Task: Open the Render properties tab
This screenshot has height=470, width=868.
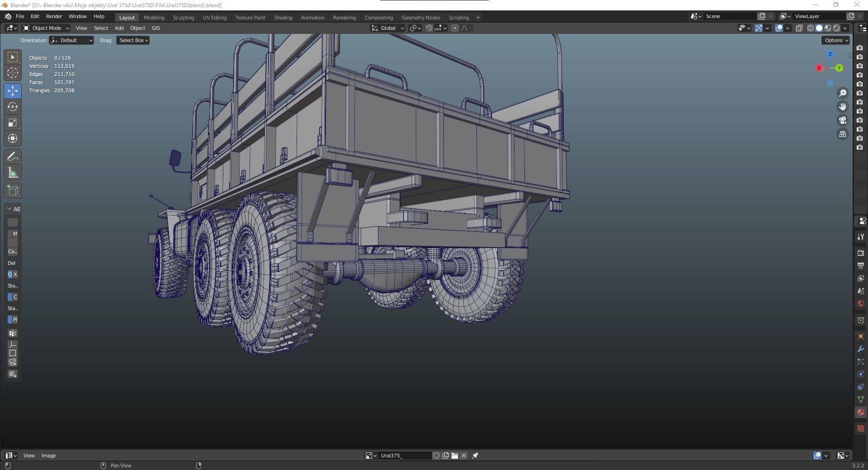Action: point(861,253)
